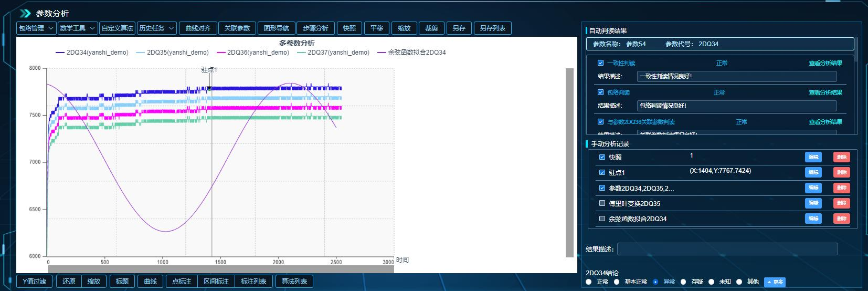Click 编辑 for the 驻点1 record
Image resolution: width=868 pixels, height=291 pixels.
click(813, 172)
